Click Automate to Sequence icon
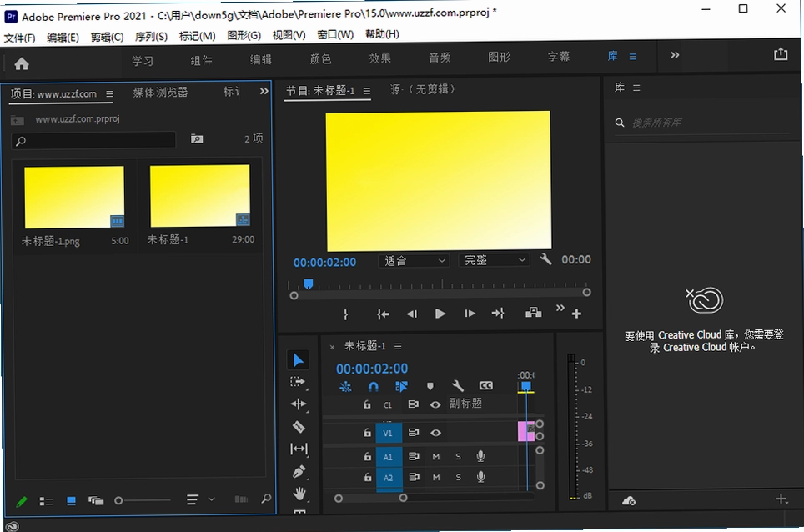 tap(241, 499)
